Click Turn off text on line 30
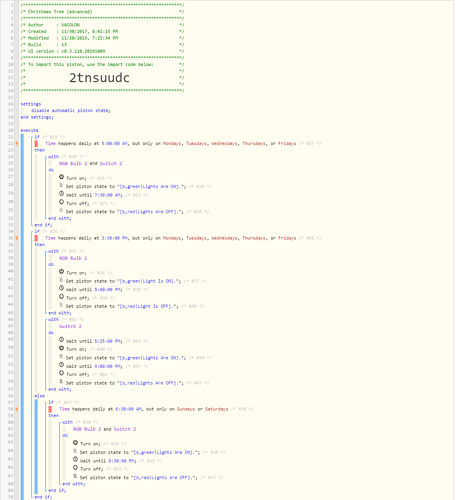Viewport: 456px width, 500px height. (x=78, y=203)
